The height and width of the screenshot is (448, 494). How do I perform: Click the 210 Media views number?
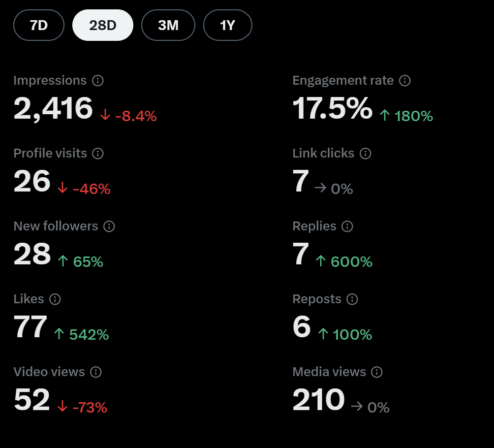click(x=318, y=400)
